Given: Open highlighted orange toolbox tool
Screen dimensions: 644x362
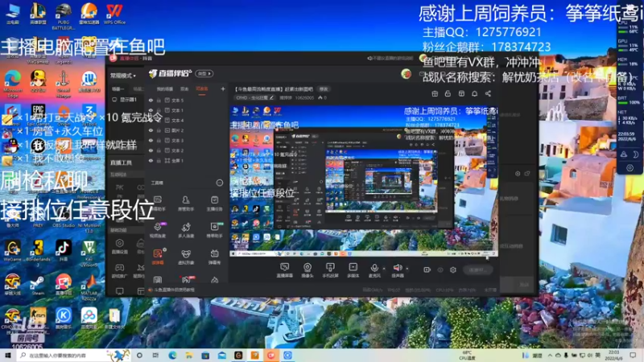Looking at the screenshot, I should (x=158, y=257).
